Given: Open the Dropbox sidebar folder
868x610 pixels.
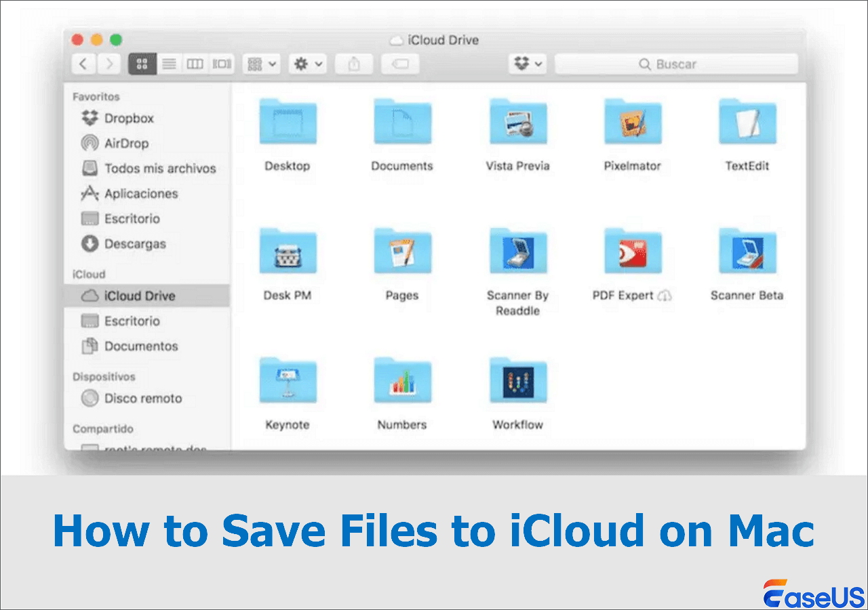Looking at the screenshot, I should coord(129,118).
